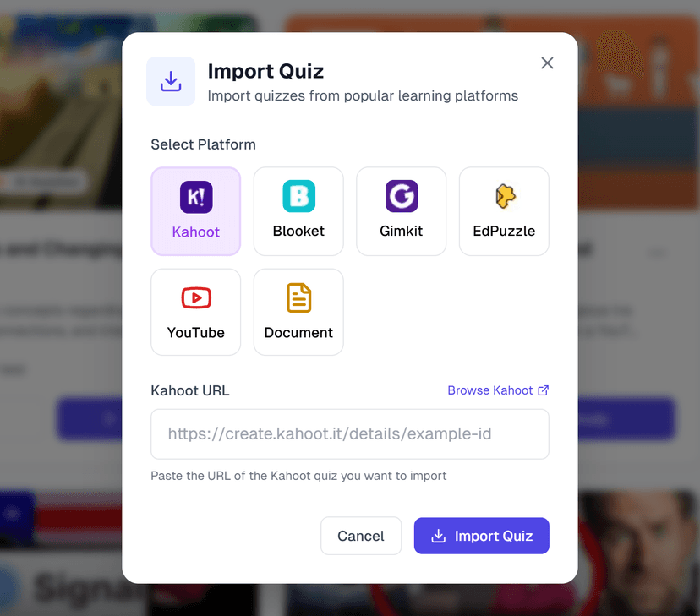Click the download icon beside the Import Quiz title
Screen dimensions: 700x616
click(x=171, y=81)
